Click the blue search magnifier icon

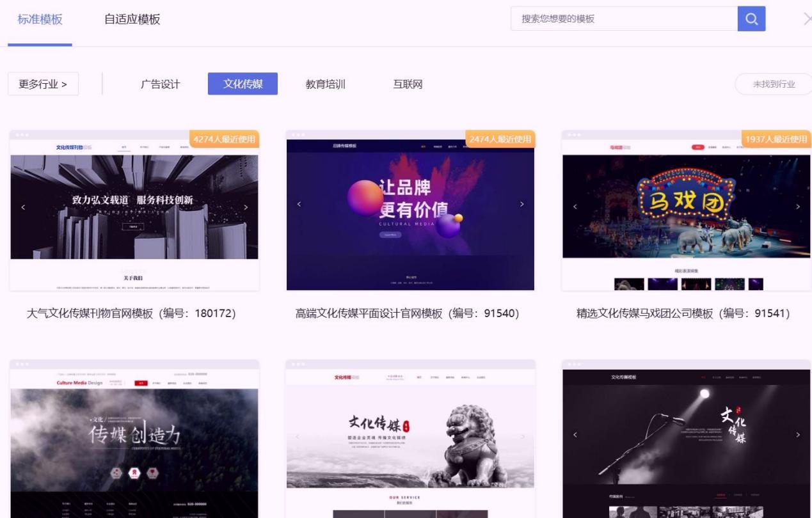pos(751,19)
